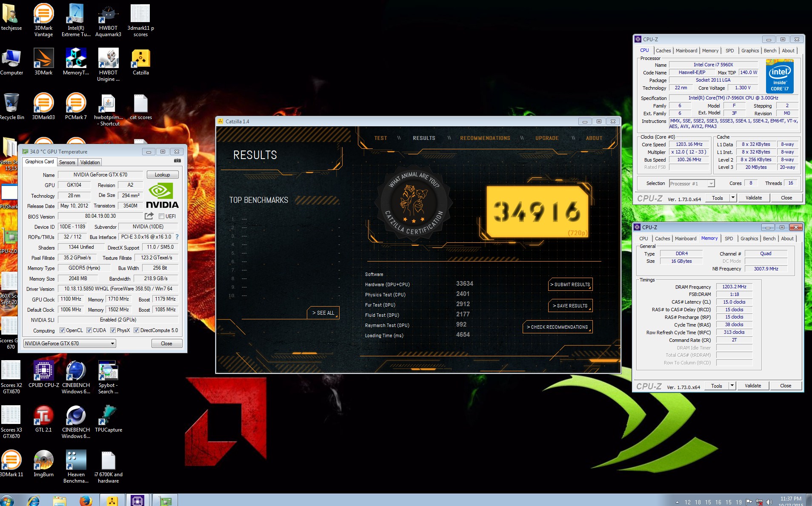Open the Computer desktop icon
The image size is (812, 506).
(11, 62)
